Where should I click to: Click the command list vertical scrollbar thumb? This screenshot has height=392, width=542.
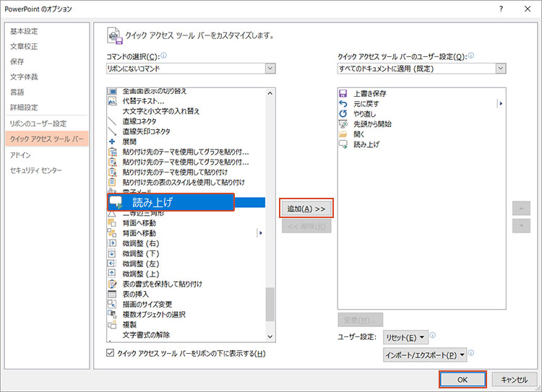point(270,303)
